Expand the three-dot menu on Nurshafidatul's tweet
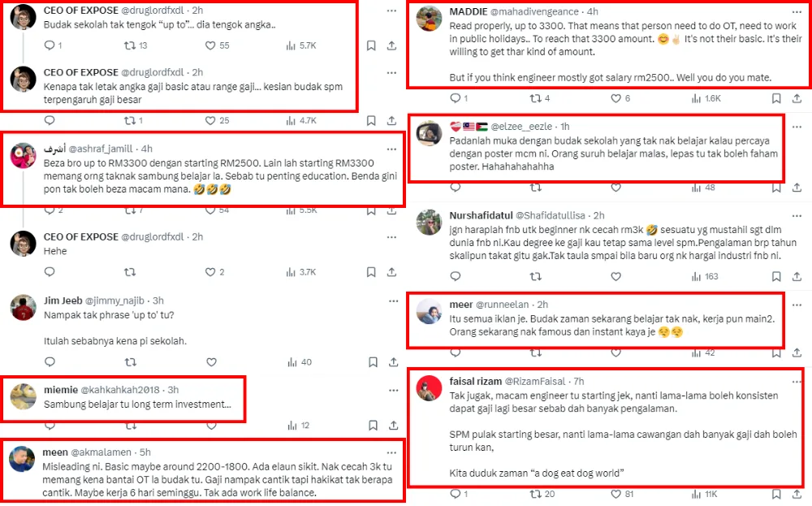The image size is (812, 506). coord(796,215)
